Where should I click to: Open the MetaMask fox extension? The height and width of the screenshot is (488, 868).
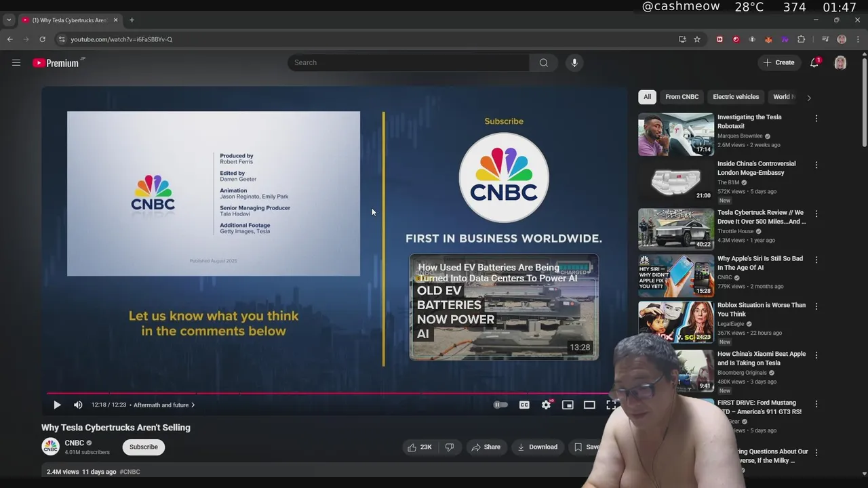pyautogui.click(x=768, y=39)
